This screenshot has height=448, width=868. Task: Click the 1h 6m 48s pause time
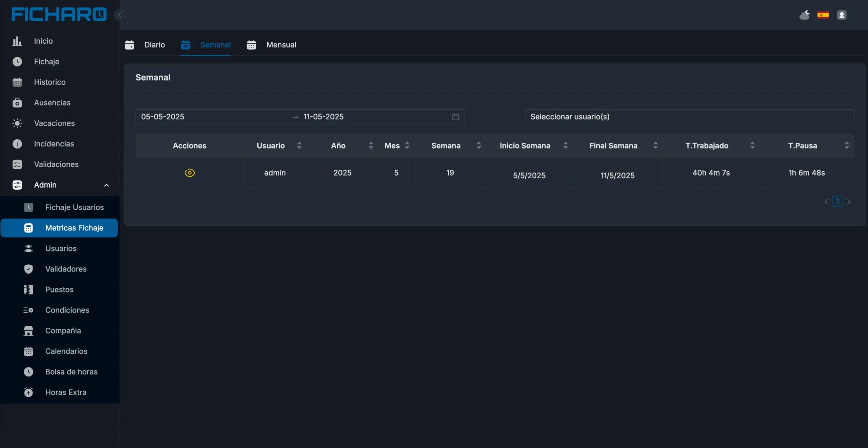tap(807, 173)
